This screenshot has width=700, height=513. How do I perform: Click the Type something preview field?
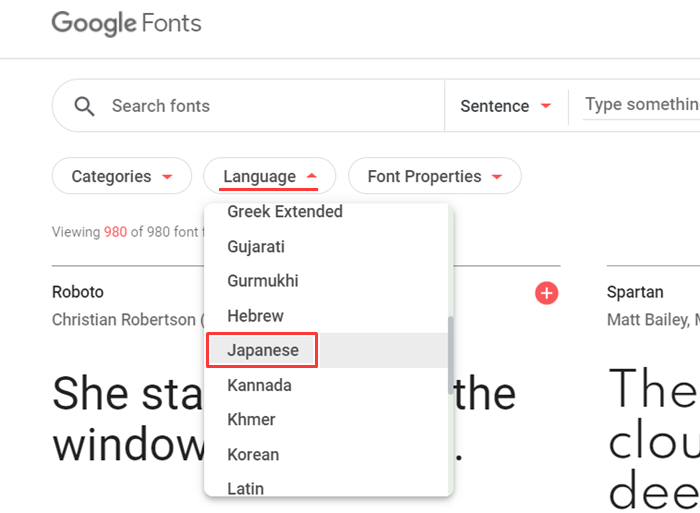pos(642,105)
